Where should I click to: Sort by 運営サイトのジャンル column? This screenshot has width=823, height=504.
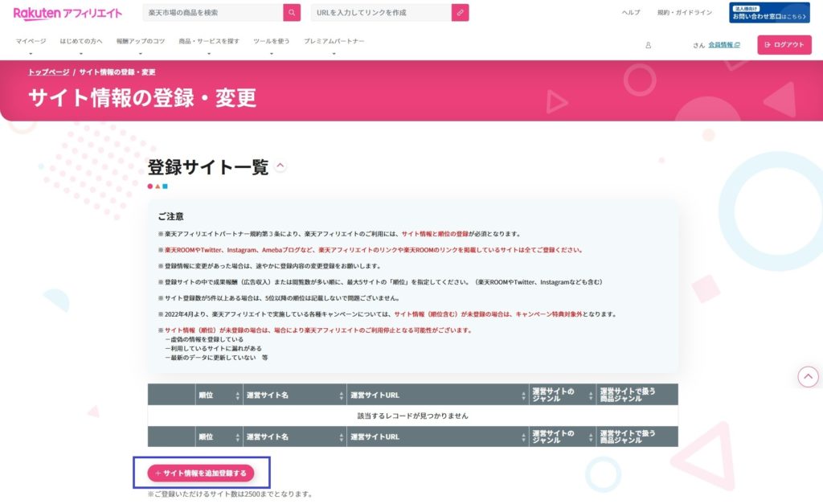pos(592,395)
